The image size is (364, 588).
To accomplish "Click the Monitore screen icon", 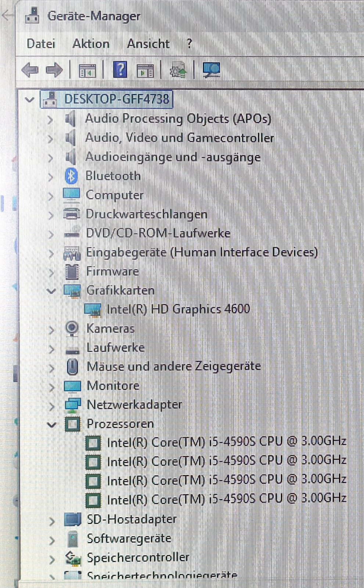I will point(72,386).
